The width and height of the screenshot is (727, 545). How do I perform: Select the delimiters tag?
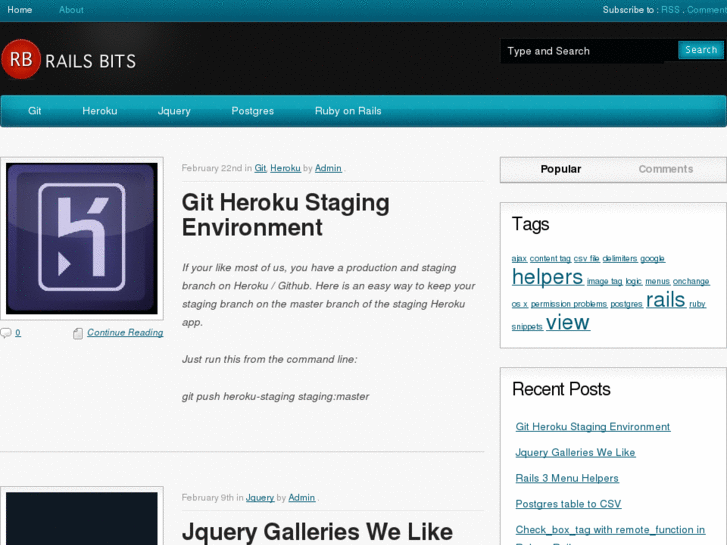point(619,258)
